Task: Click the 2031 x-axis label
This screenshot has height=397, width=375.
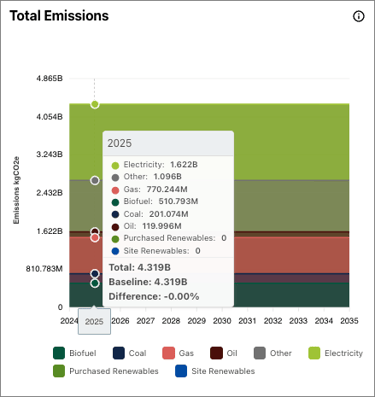Action: (247, 321)
